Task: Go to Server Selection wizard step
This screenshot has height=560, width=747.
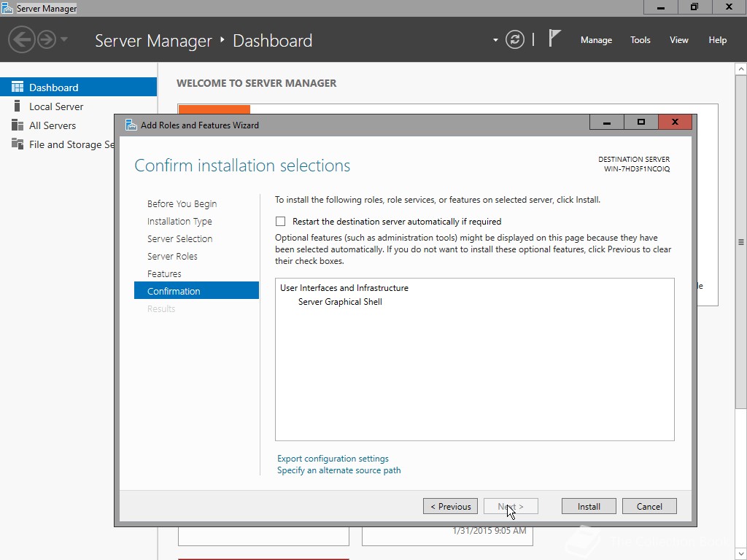Action: [x=179, y=238]
